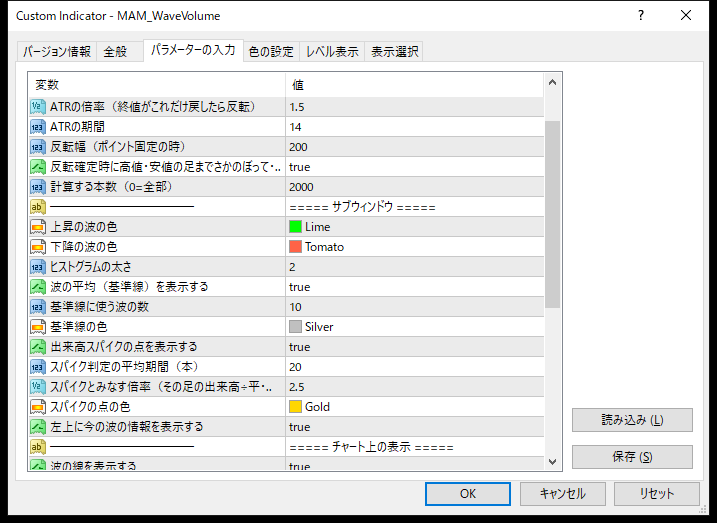
Task: Select the ===== チャート上の表示 ===== value cell
Action: 415,447
